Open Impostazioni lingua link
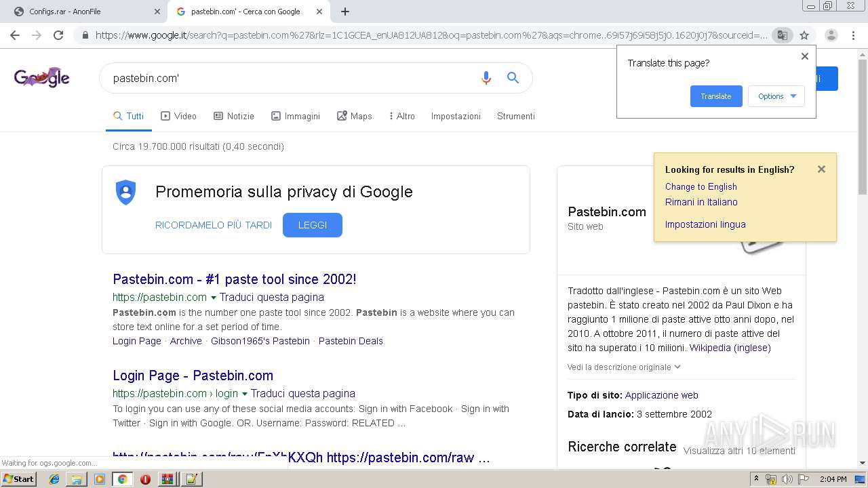Image resolution: width=868 pixels, height=488 pixels. [x=705, y=224]
